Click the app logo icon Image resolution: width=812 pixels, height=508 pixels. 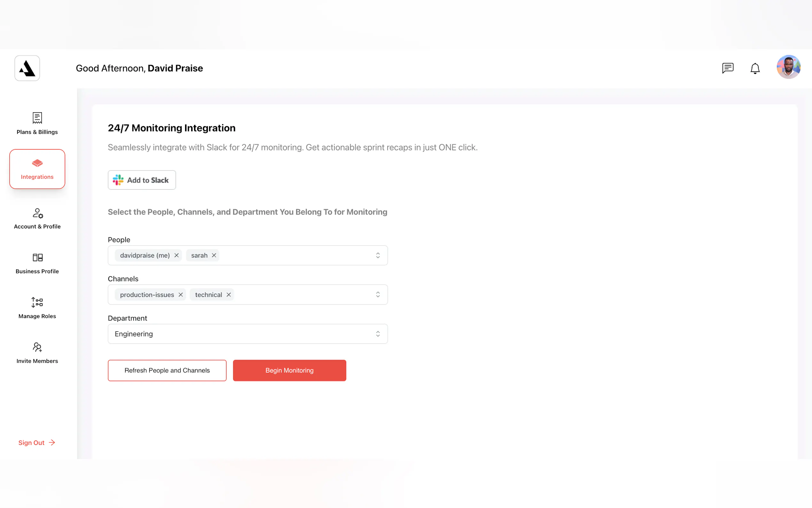point(27,68)
